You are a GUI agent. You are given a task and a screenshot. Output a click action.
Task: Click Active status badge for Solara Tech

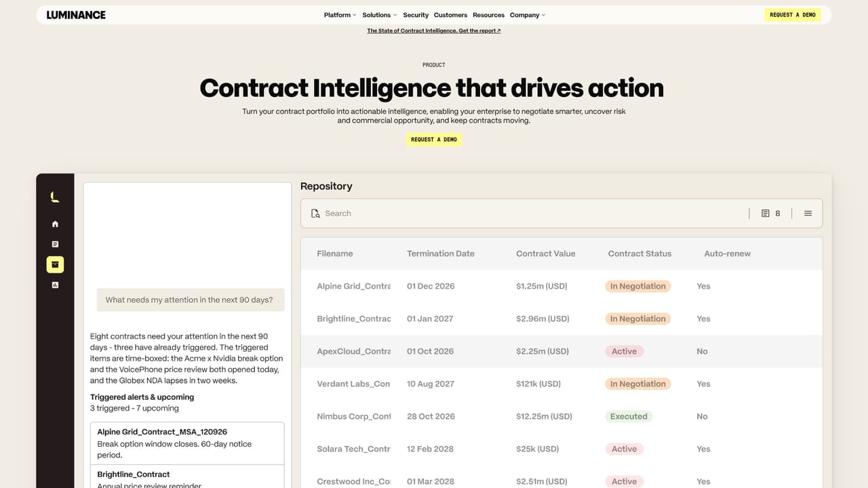pos(624,449)
